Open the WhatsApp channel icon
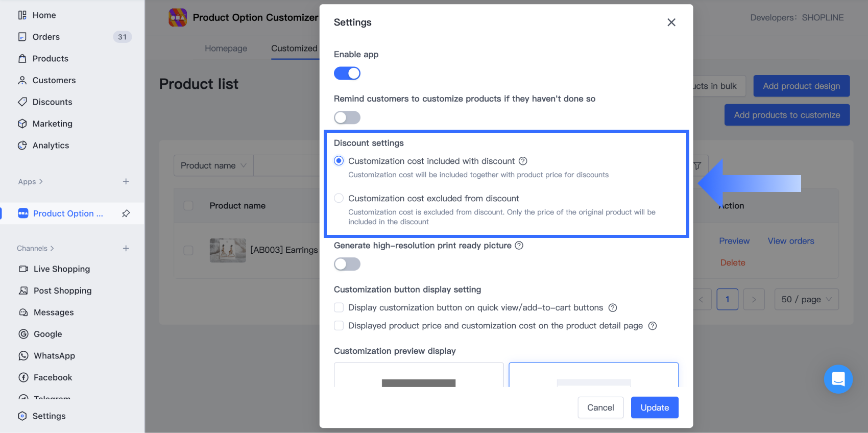The width and height of the screenshot is (868, 433). 23,355
